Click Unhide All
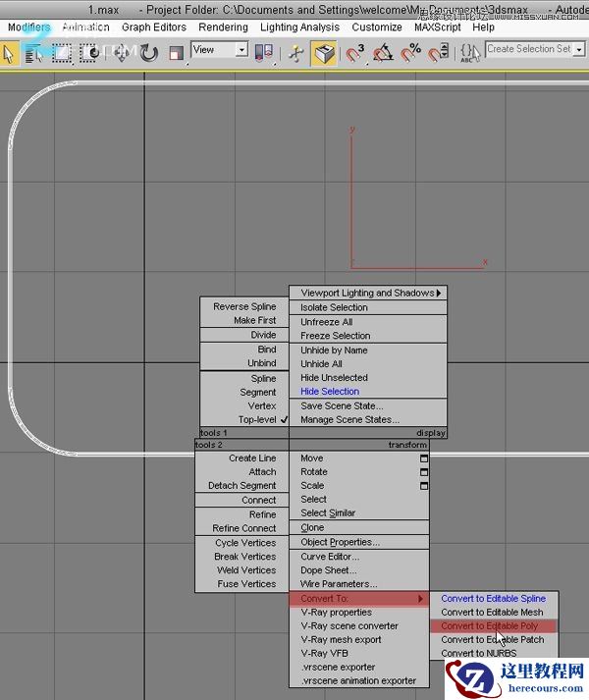Image resolution: width=589 pixels, height=700 pixels. pyautogui.click(x=368, y=364)
